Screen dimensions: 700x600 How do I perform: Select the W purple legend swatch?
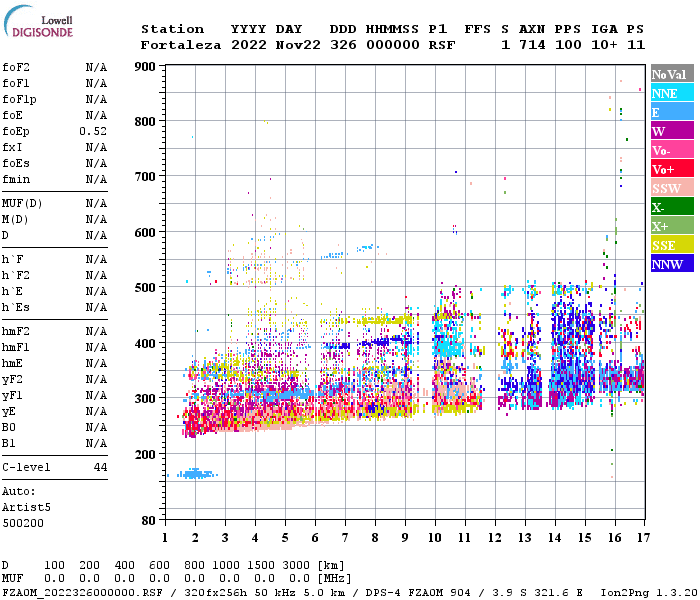(672, 131)
